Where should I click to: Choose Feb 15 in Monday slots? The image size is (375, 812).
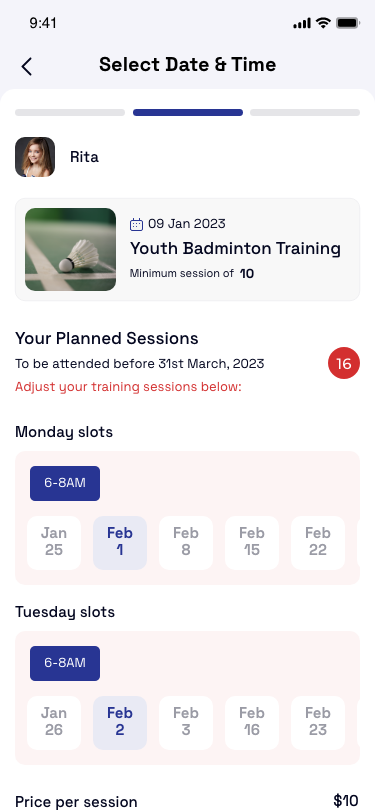point(252,543)
